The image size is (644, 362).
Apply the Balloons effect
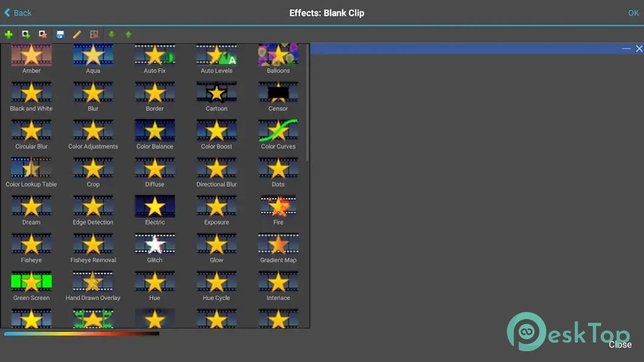[x=278, y=59]
